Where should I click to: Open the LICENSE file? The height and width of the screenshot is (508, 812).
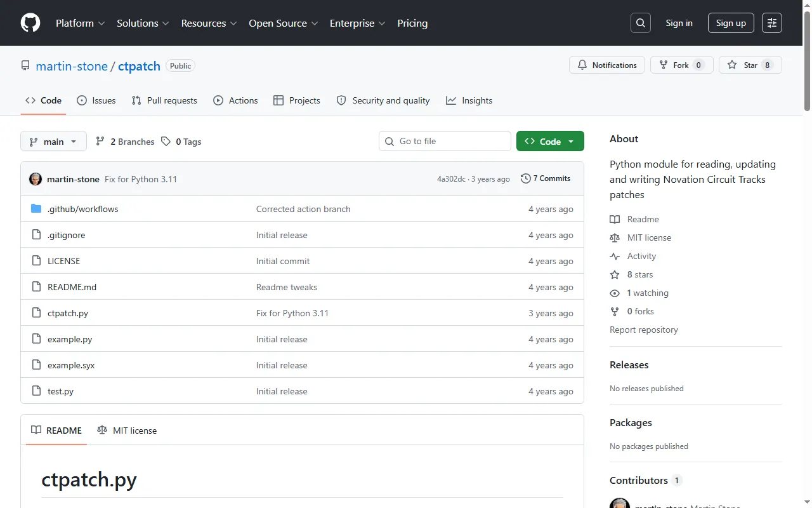coord(63,261)
